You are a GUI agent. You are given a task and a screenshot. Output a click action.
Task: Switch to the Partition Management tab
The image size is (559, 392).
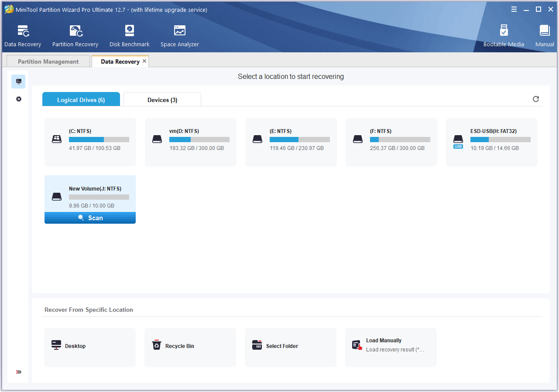tap(48, 61)
